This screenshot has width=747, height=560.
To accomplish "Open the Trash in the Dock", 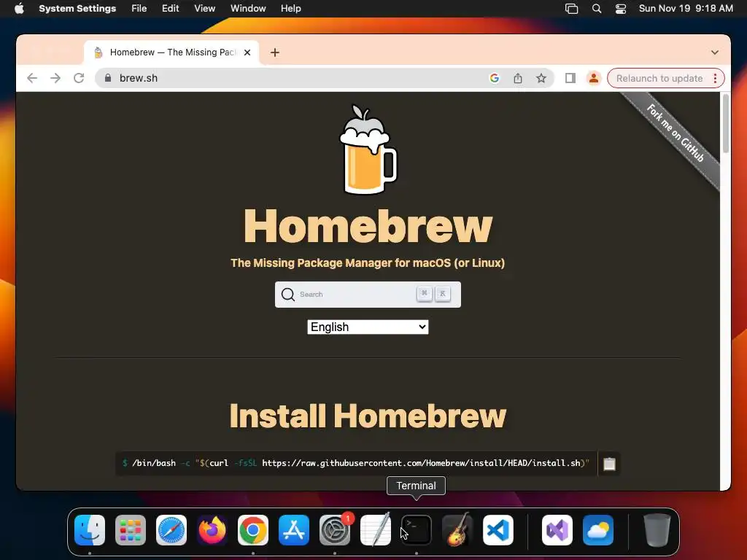I will point(657,530).
